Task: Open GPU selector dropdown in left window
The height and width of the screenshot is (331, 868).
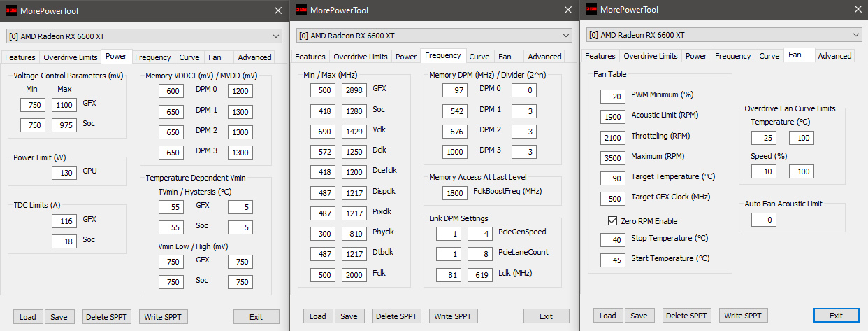Action: click(x=144, y=36)
